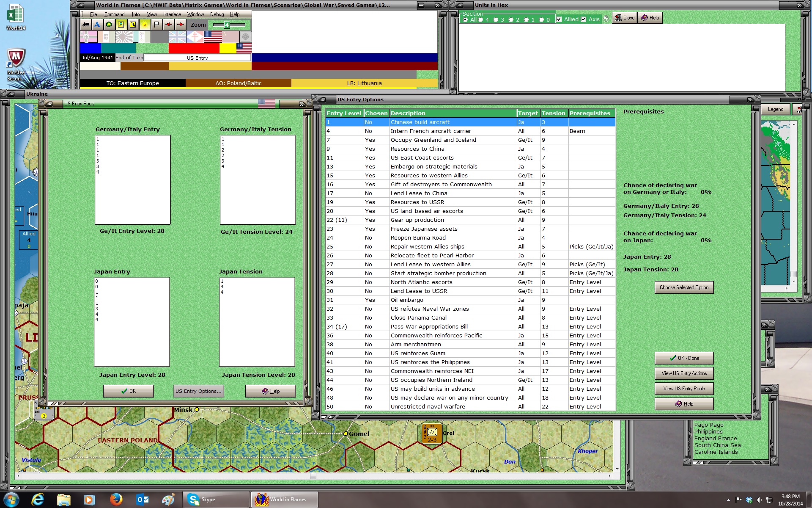Click the white flag toolbar icon
Image resolution: width=812 pixels, height=508 pixels.
pos(156,25)
